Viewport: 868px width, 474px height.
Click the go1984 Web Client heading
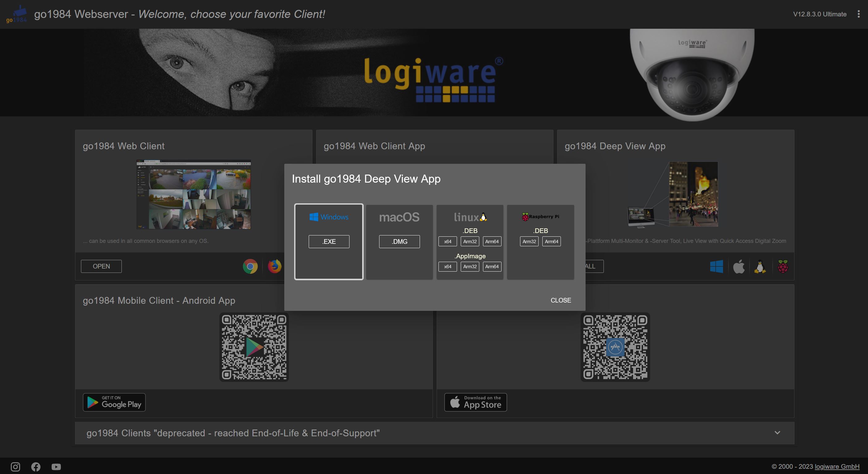(x=124, y=146)
